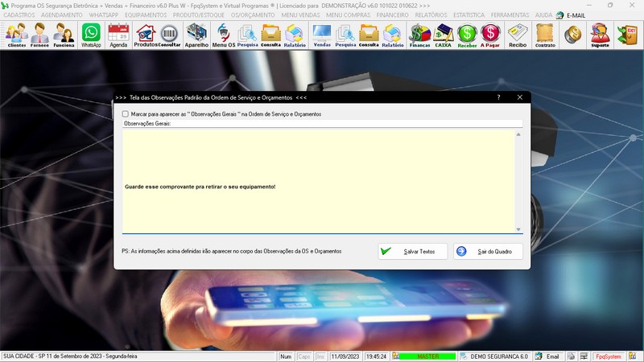
Task: Open the Fornece suppliers icon
Action: (39, 35)
